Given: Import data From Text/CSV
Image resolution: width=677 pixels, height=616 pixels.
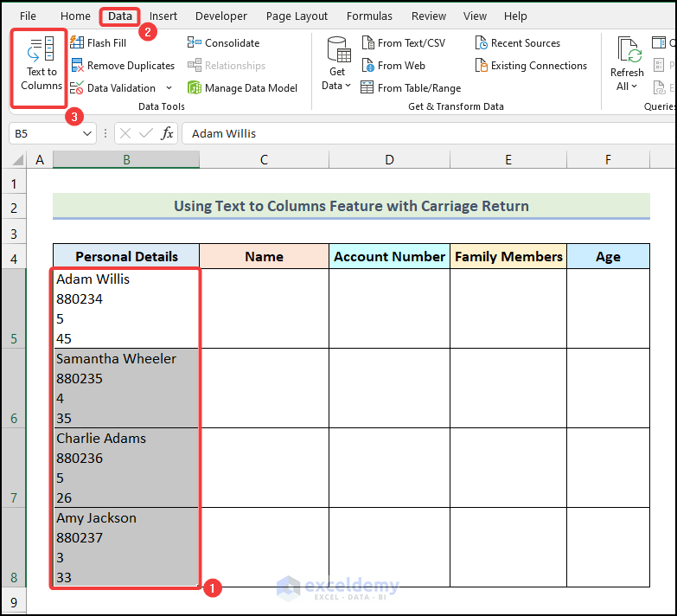Looking at the screenshot, I should pyautogui.click(x=402, y=43).
